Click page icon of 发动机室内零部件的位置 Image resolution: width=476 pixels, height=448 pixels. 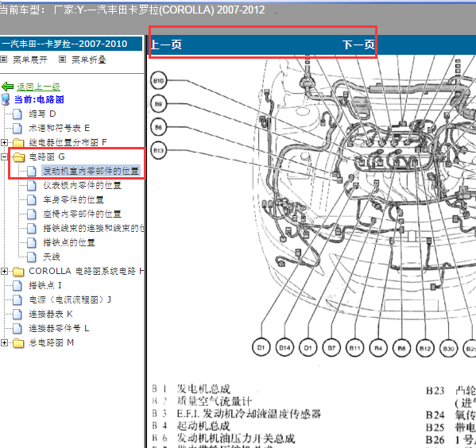pos(32,171)
